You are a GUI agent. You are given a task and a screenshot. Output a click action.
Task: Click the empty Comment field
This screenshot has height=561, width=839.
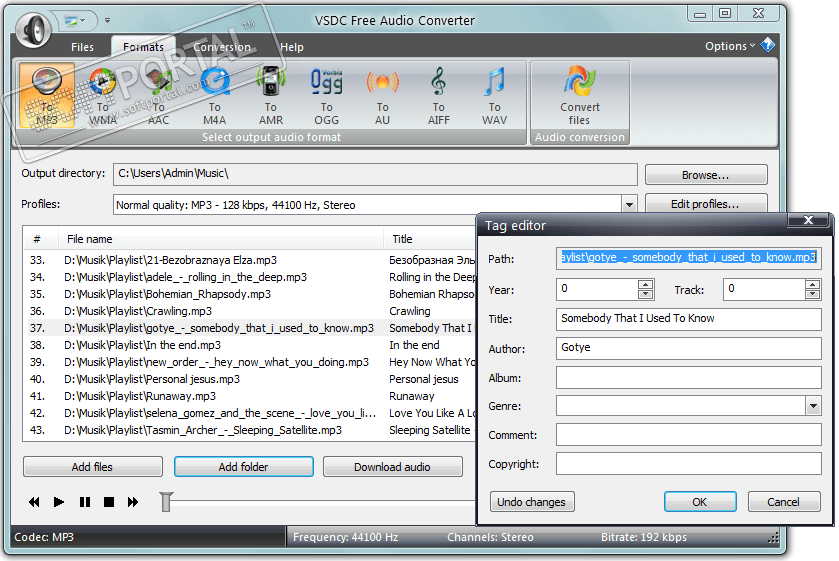(x=689, y=435)
